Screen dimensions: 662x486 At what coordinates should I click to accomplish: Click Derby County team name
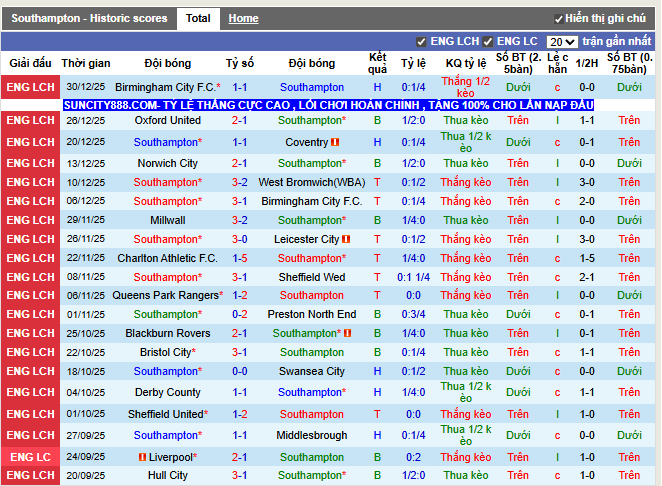pos(168,393)
